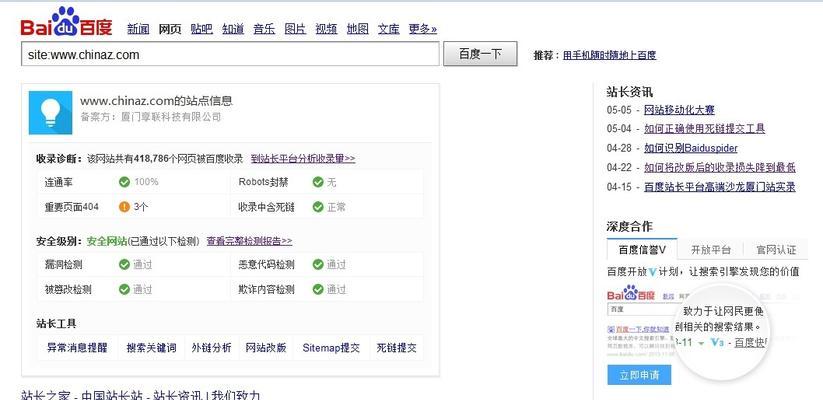Click the green check next to 恶意代码检测
Viewport: 823px width, 400px height.
[318, 265]
